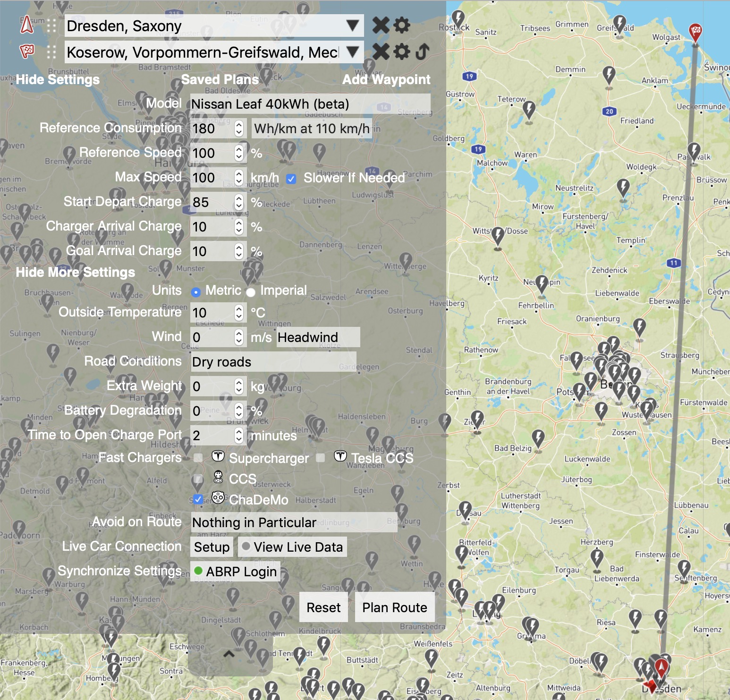Image resolution: width=730 pixels, height=700 pixels.
Task: Open settings gear for Dresden waypoint
Action: [402, 25]
